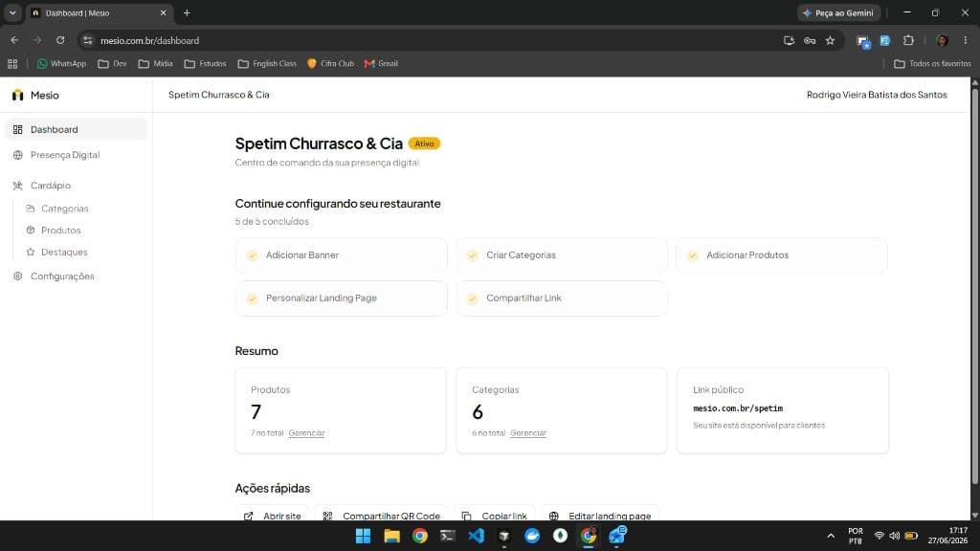Click the check mark on Criar Categorias
980x551 pixels.
click(x=473, y=255)
